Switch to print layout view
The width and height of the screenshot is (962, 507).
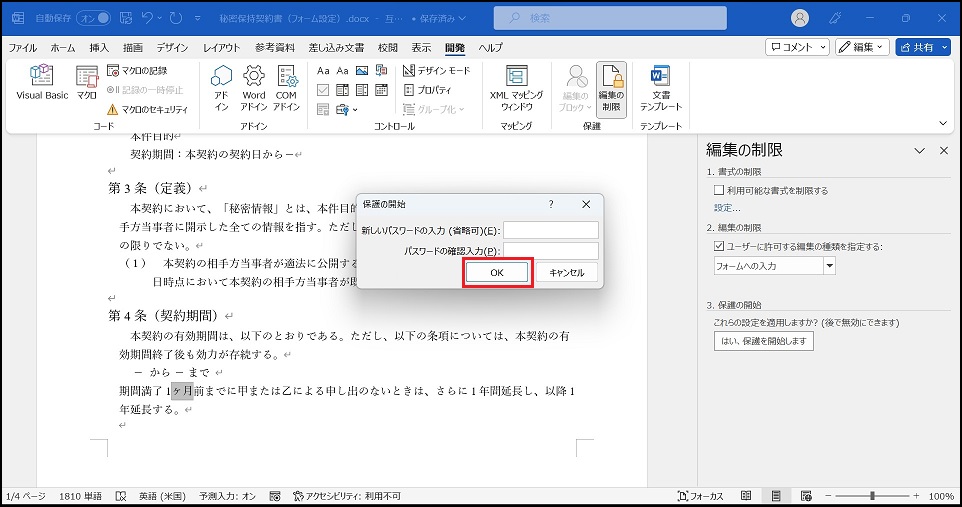click(x=776, y=496)
